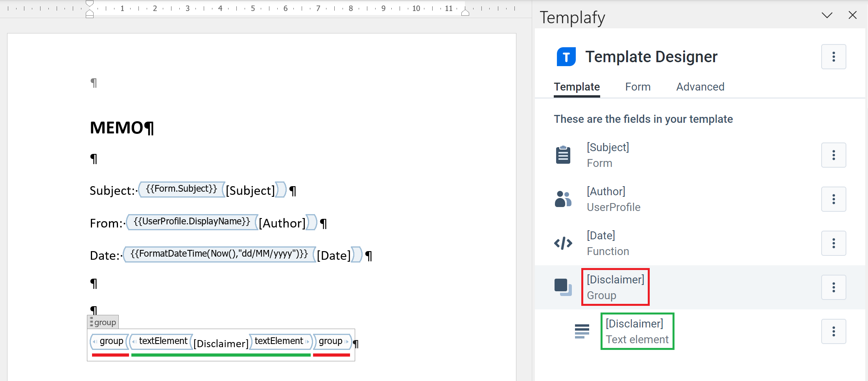
Task: Select the Template tab
Action: click(x=577, y=87)
